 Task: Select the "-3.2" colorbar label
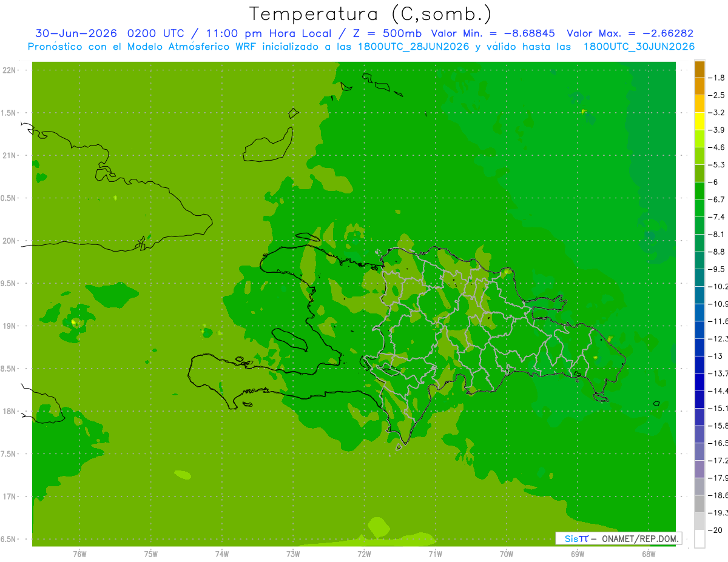coord(717,113)
